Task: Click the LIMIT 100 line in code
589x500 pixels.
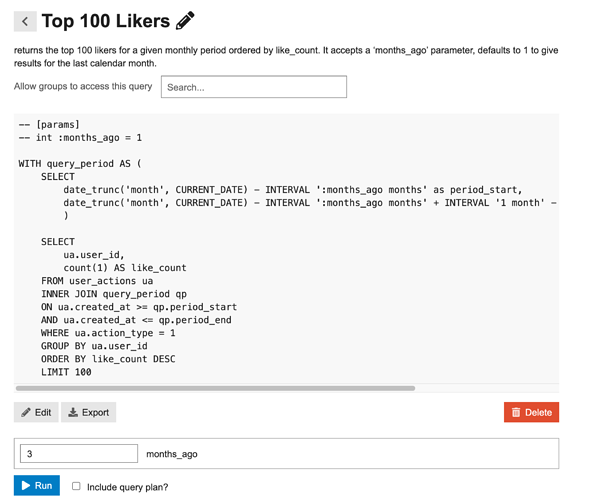Action: click(x=66, y=372)
